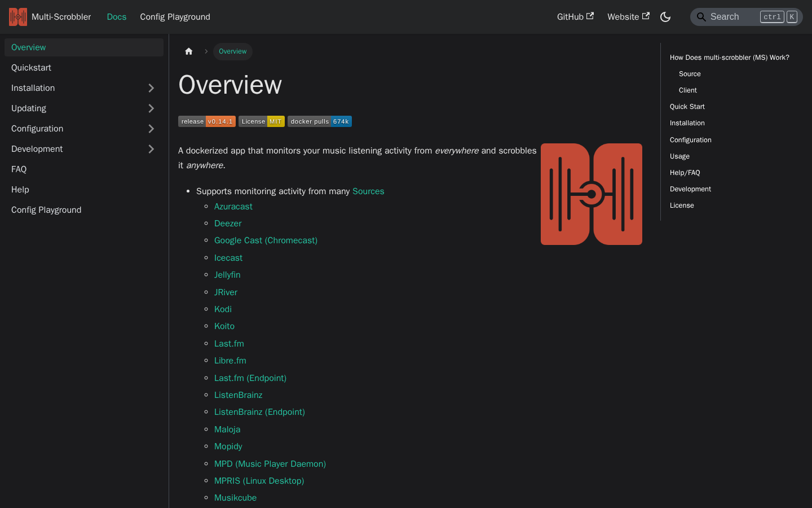Open the Config Playground navbar tab

click(175, 17)
